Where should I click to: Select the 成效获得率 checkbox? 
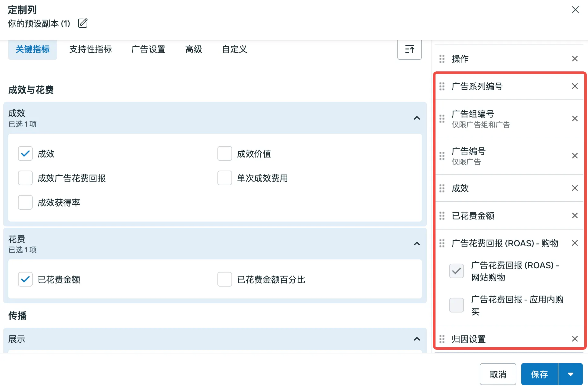(25, 202)
